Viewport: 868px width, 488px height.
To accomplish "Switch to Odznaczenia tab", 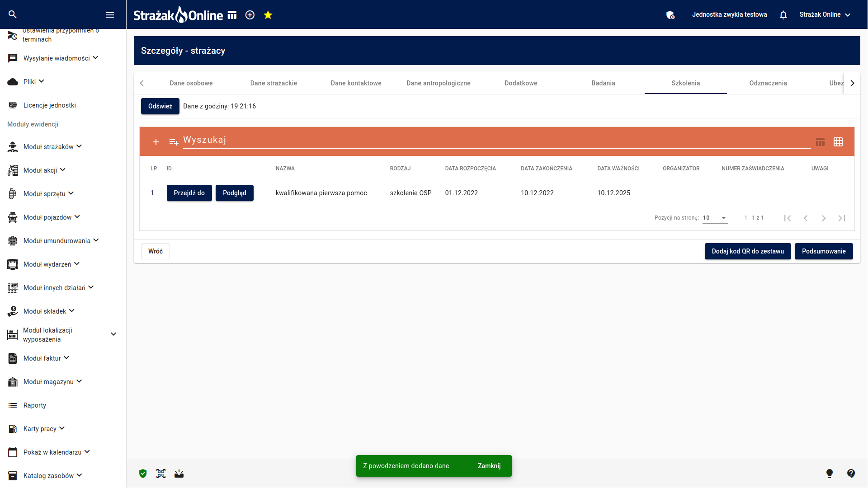I will [768, 83].
